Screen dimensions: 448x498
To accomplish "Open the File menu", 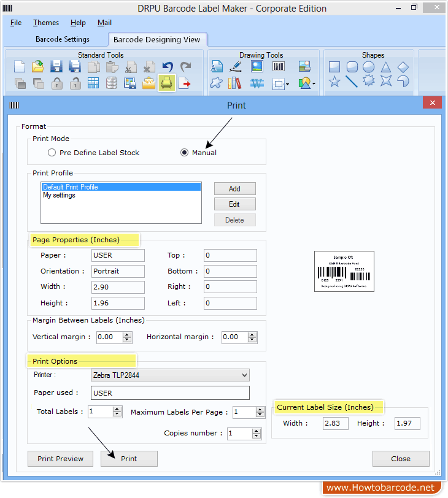I will pyautogui.click(x=16, y=23).
